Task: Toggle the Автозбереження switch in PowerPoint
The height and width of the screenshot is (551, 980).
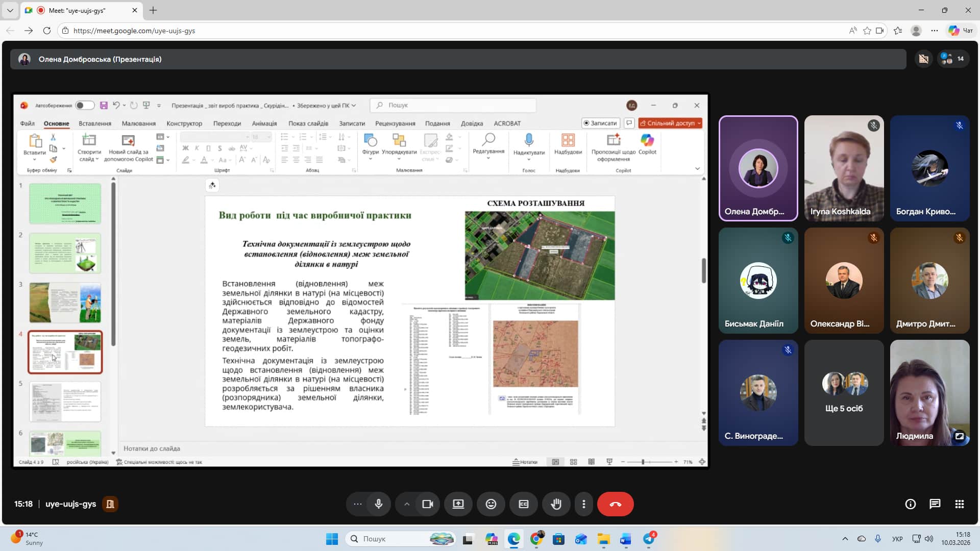Action: pyautogui.click(x=85, y=106)
